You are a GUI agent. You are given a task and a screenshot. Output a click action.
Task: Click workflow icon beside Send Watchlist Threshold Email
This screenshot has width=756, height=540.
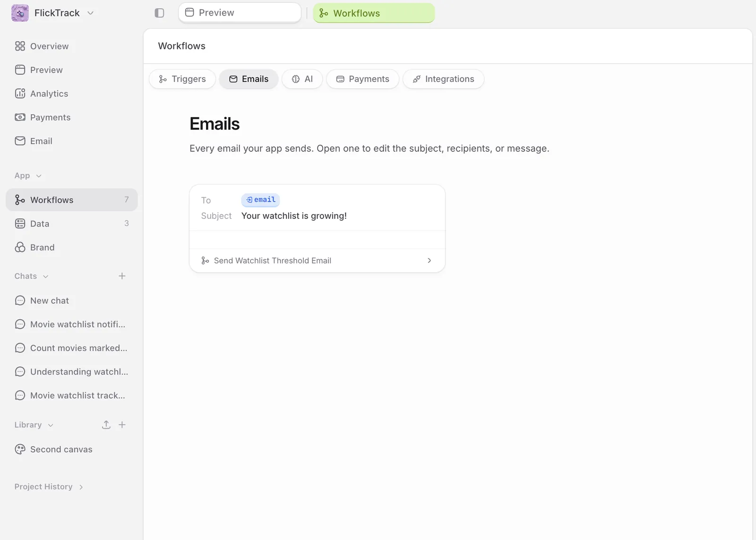pos(205,261)
